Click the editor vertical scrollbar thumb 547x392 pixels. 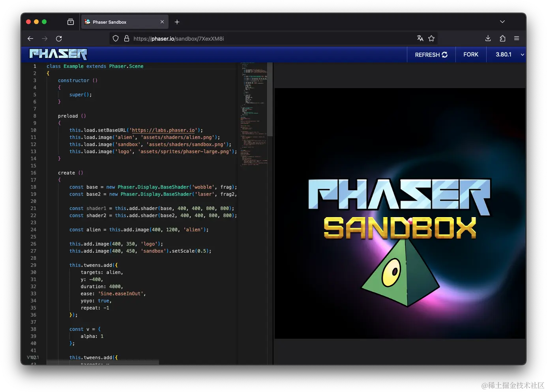coord(270,99)
